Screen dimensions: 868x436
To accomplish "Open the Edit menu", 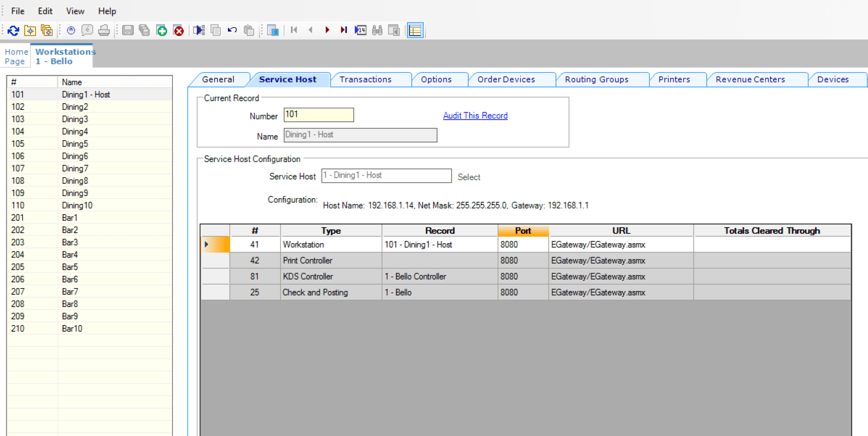I will point(45,11).
